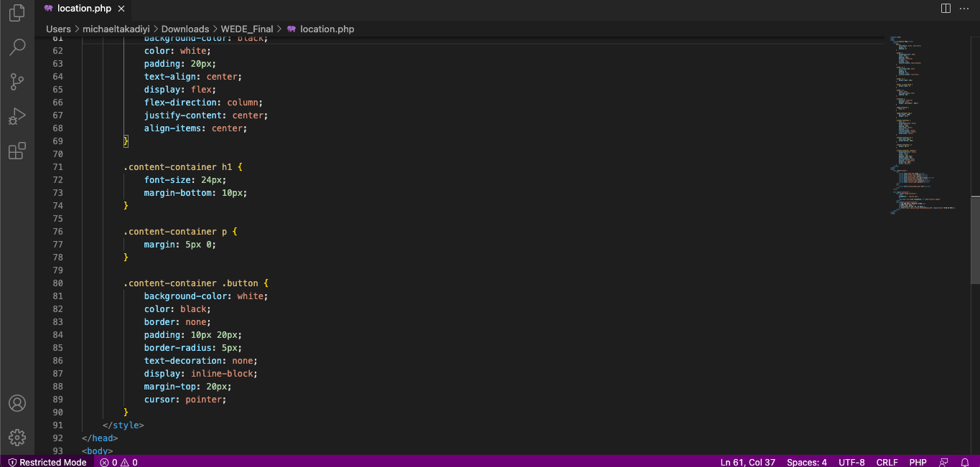Open the More Actions ellipsis menu

965,9
